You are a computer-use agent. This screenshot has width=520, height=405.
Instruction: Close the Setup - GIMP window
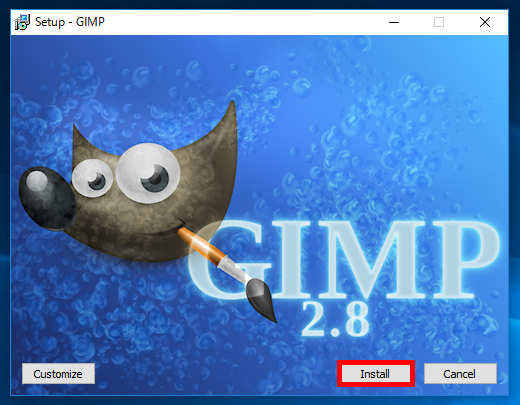[485, 22]
